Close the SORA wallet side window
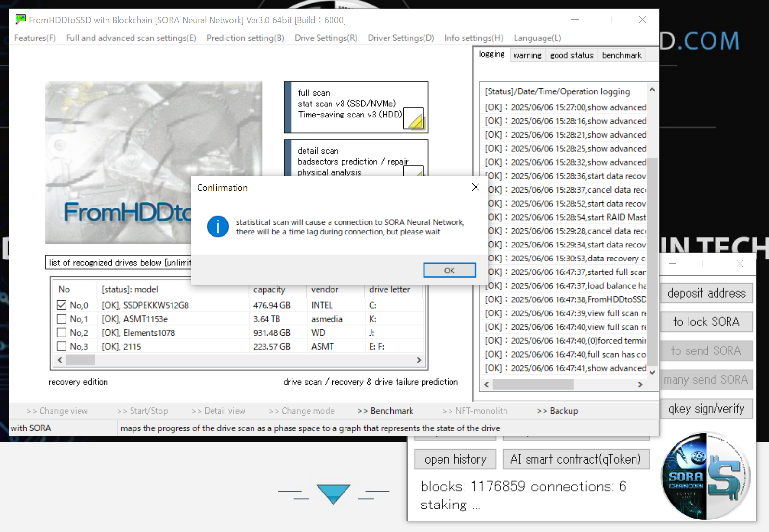Screen dimensions: 769x532 tap(740, 263)
